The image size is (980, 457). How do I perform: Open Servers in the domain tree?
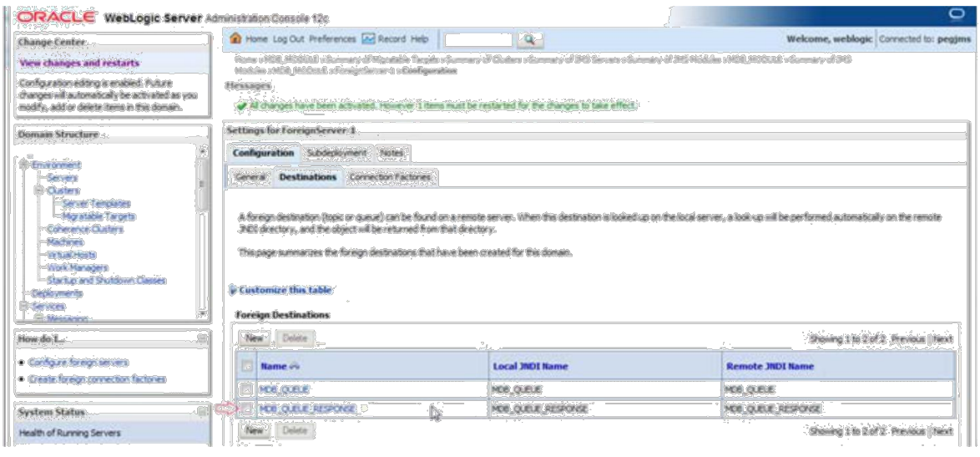62,178
